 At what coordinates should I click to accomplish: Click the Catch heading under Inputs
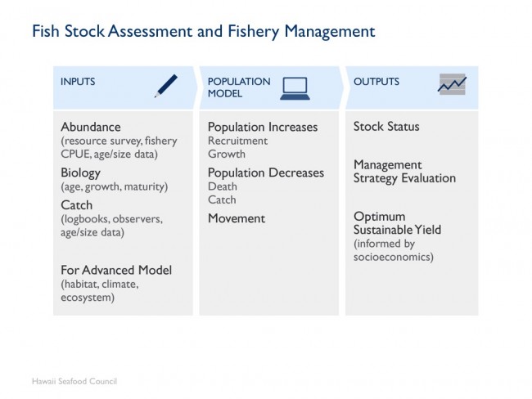pyautogui.click(x=77, y=205)
